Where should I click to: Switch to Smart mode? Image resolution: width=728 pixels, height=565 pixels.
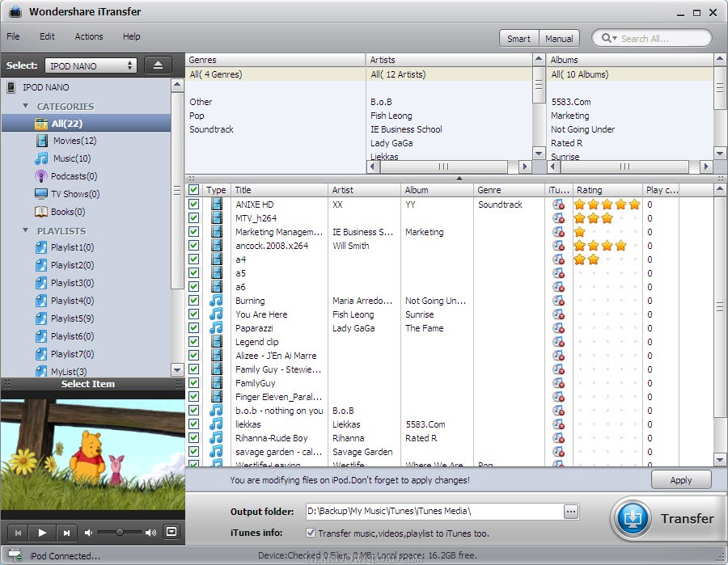coord(519,39)
